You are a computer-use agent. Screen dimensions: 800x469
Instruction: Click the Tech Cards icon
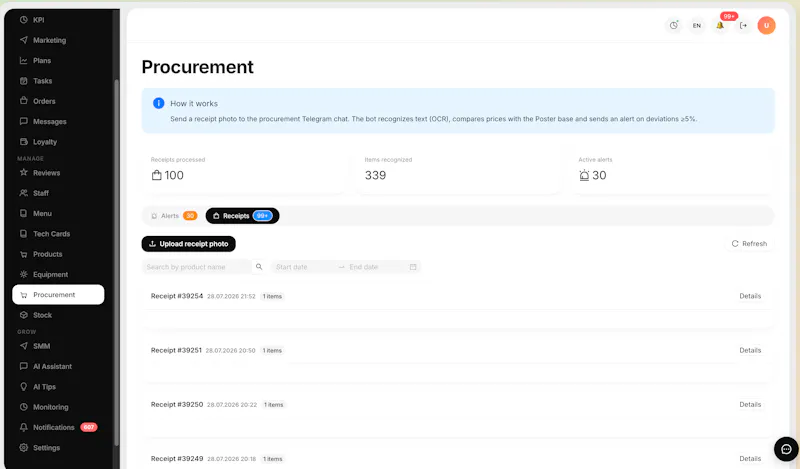23,234
